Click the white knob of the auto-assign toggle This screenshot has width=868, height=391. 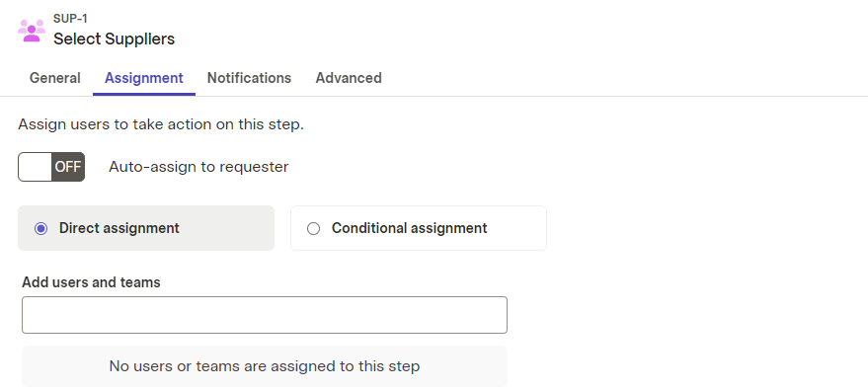pyautogui.click(x=36, y=167)
